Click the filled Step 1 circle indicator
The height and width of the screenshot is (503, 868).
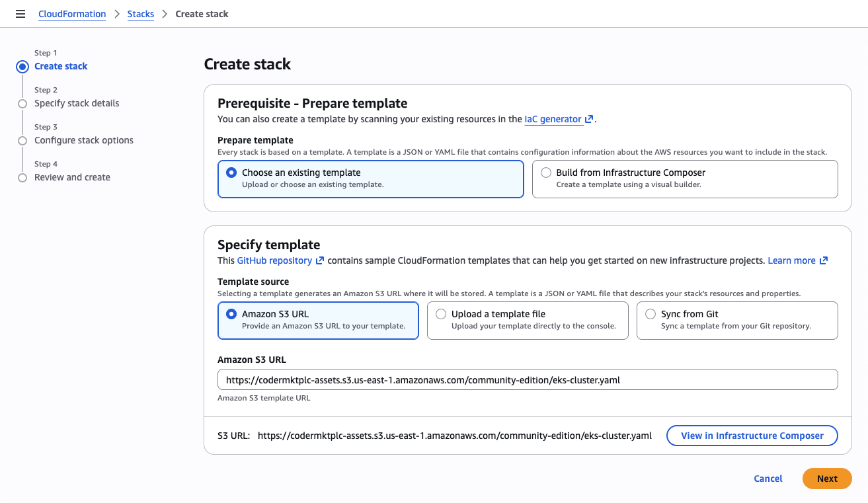click(x=22, y=66)
